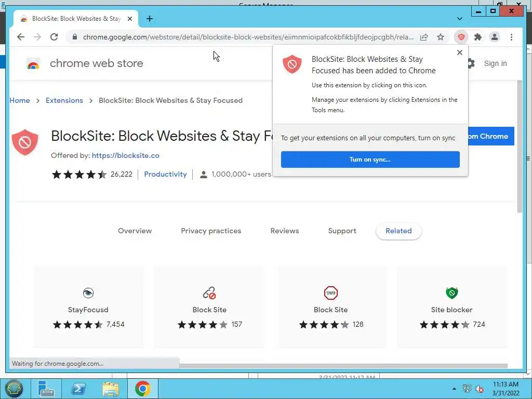Open Block Site card with 128 ratings
Viewport: 532px width, 399px height.
click(331, 307)
